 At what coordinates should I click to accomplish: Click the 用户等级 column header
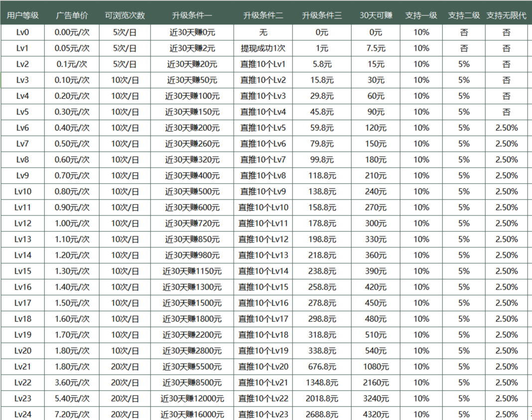(x=22, y=15)
